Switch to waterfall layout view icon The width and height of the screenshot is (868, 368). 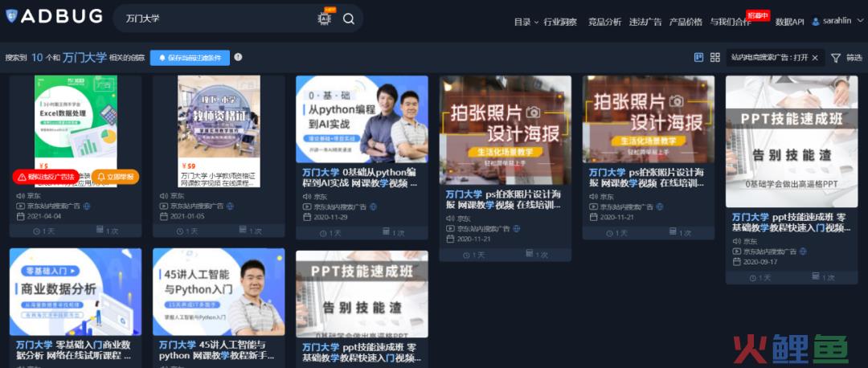pos(698,57)
